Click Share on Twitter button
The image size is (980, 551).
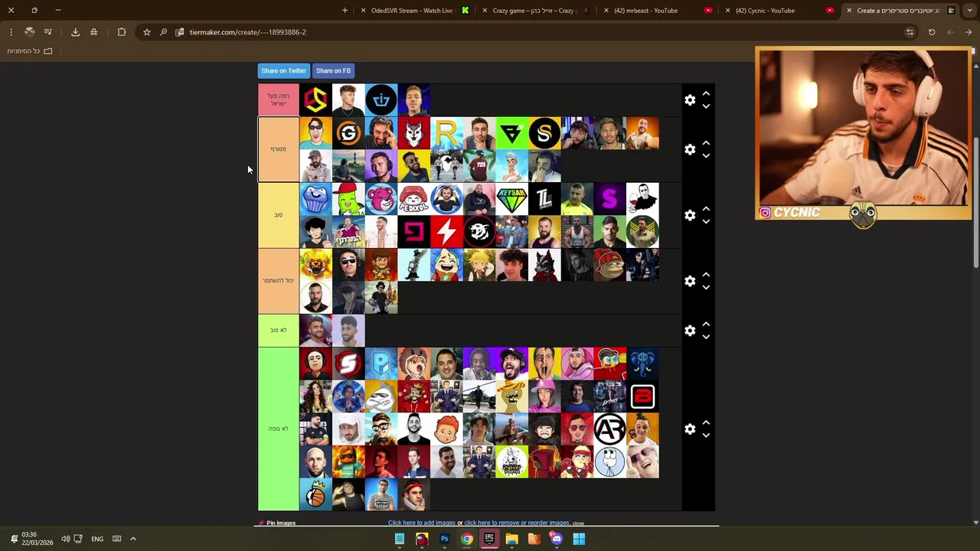pyautogui.click(x=283, y=71)
